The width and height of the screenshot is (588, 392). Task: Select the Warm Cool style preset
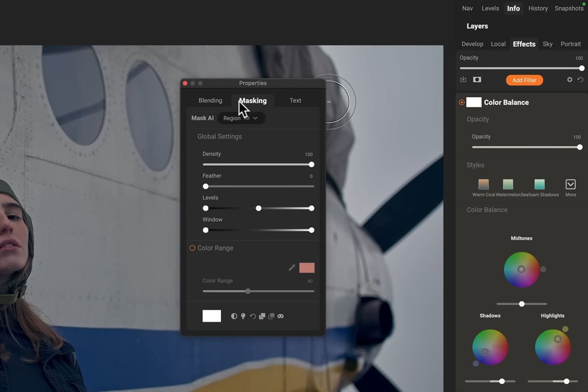(483, 184)
